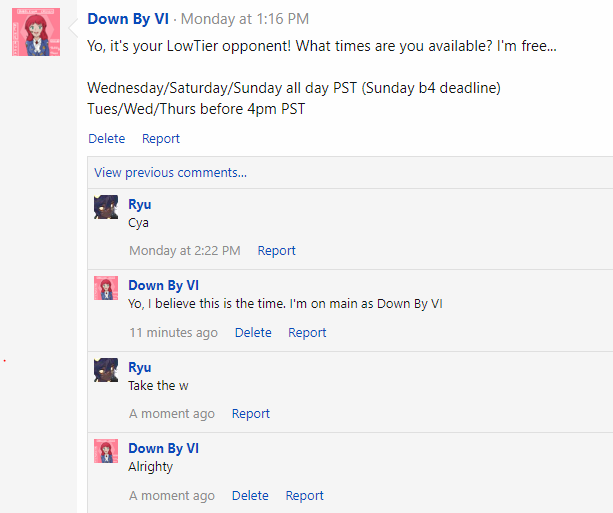
Task: Delete the main LowTier opponent post
Action: [x=107, y=139]
